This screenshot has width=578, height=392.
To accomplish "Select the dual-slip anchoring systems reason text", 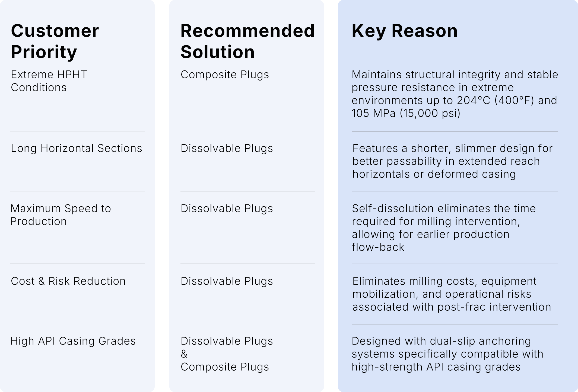I will (x=447, y=354).
